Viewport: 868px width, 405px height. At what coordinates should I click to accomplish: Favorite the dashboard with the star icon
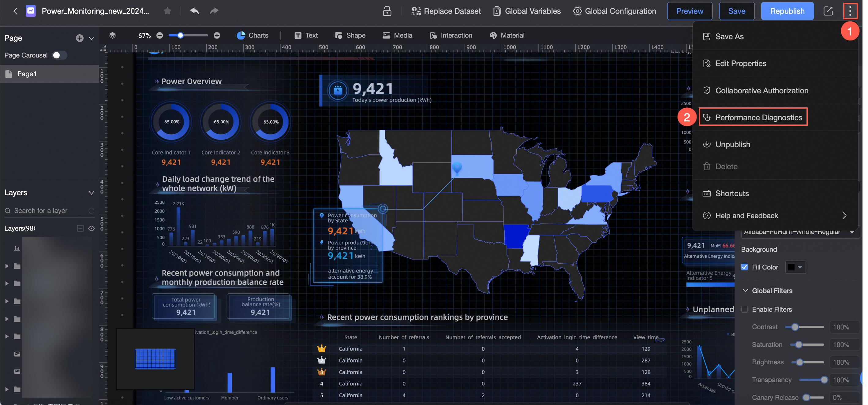(x=167, y=11)
